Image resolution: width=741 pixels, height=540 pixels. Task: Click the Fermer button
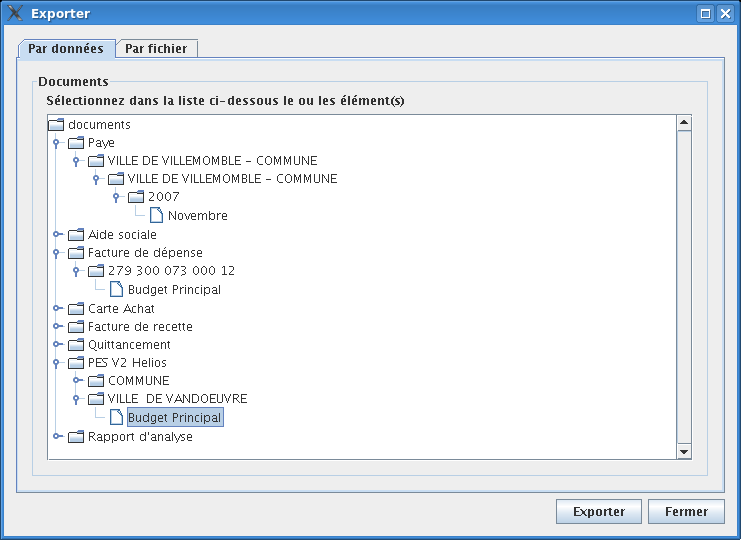tap(686, 511)
